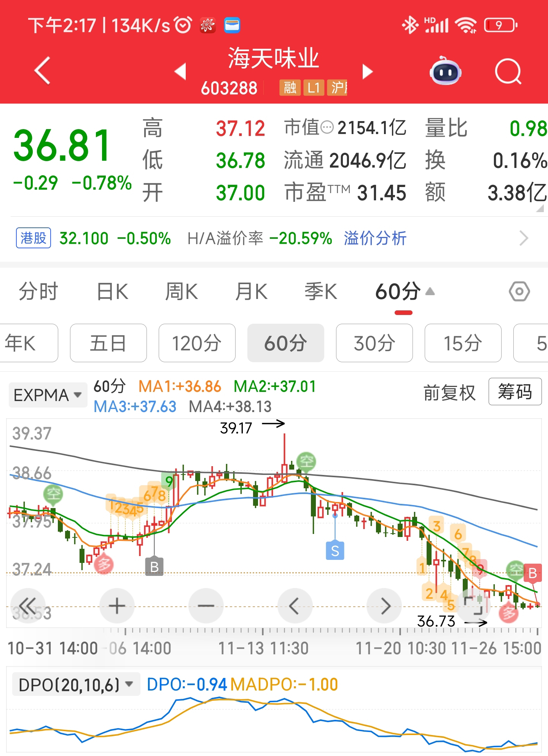Select 年K period option
Image resolution: width=548 pixels, height=756 pixels.
(x=29, y=343)
